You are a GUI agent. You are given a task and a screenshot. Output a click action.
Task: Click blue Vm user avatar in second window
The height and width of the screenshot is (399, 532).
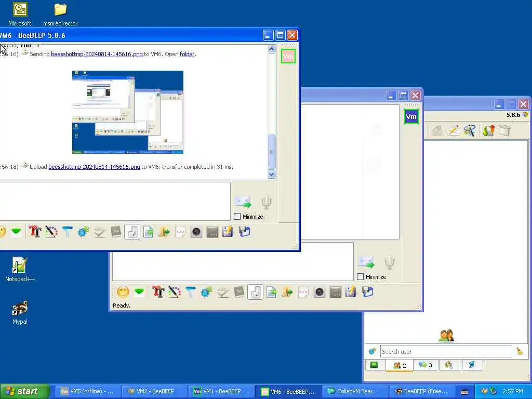click(411, 117)
